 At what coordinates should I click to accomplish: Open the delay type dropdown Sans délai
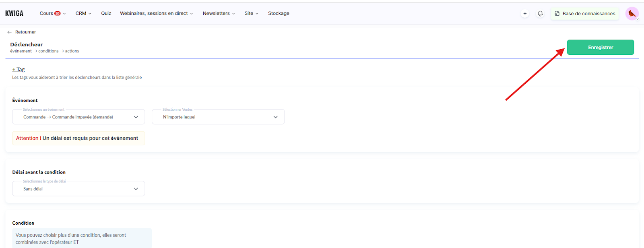tap(78, 189)
